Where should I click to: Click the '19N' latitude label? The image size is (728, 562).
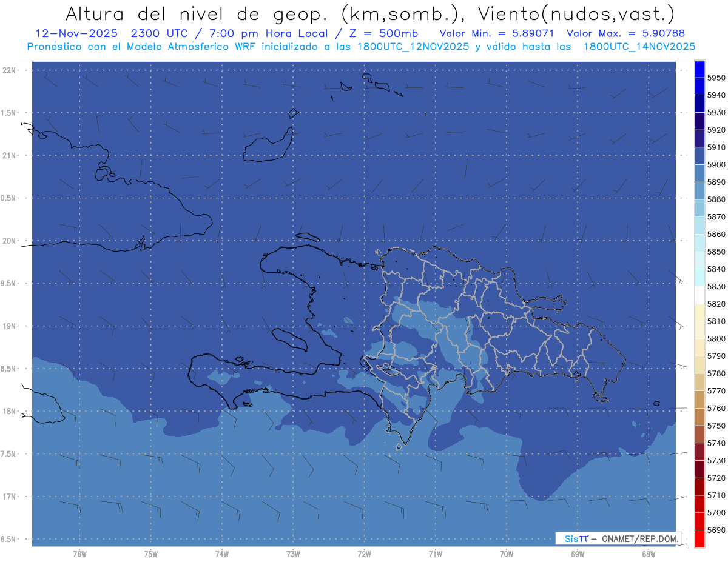8,326
